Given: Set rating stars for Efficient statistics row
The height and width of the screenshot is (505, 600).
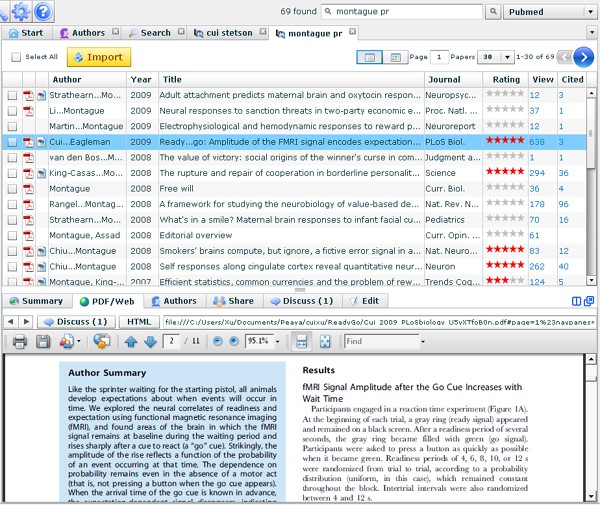Looking at the screenshot, I should click(505, 280).
